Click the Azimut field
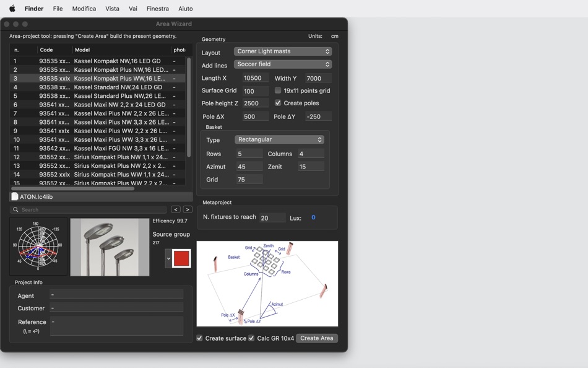The height and width of the screenshot is (368, 588). 249,167
